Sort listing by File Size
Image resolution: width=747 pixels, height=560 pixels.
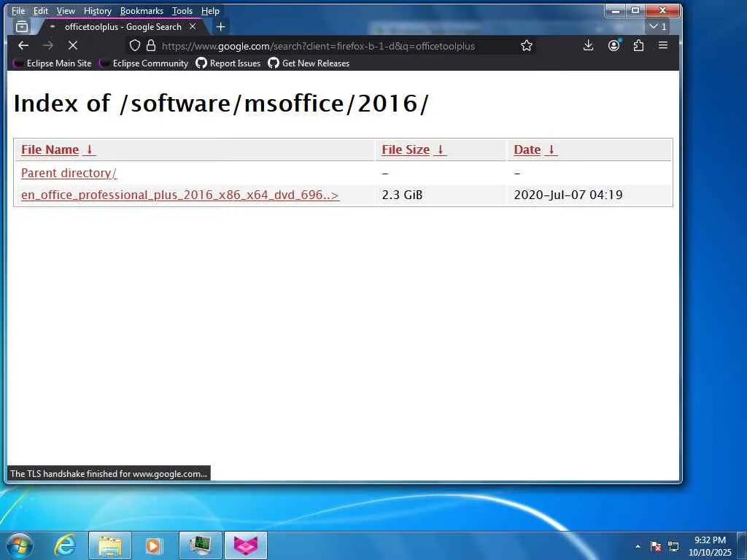[x=406, y=149]
